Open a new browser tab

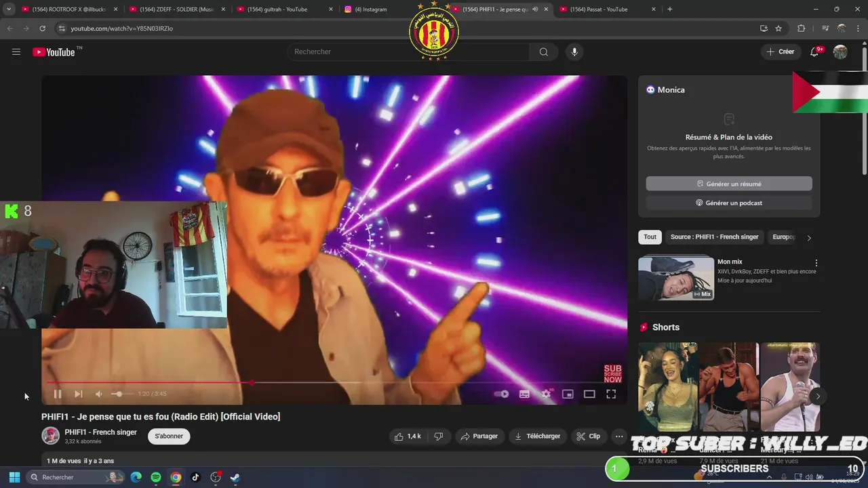click(670, 9)
